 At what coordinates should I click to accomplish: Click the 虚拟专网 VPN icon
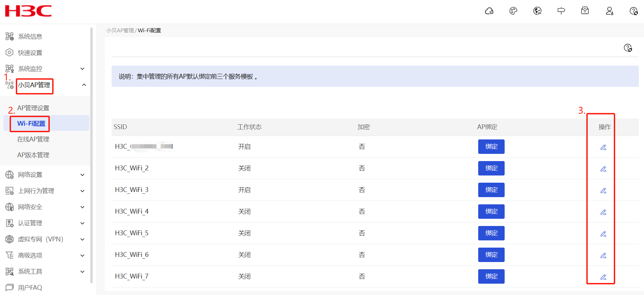[10, 239]
